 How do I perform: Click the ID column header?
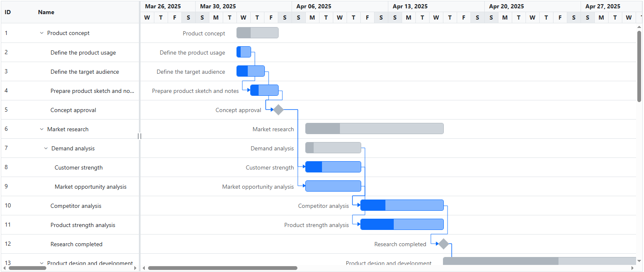7,12
